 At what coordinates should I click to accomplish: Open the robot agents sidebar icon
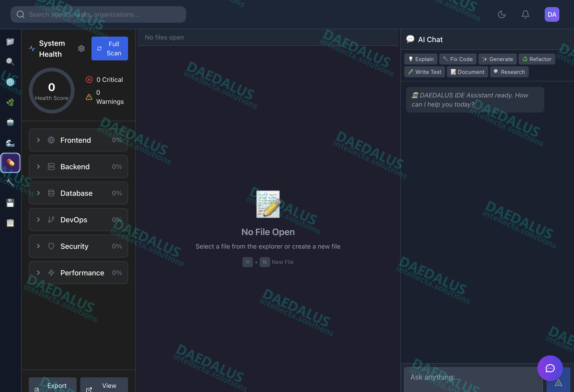[10, 122]
